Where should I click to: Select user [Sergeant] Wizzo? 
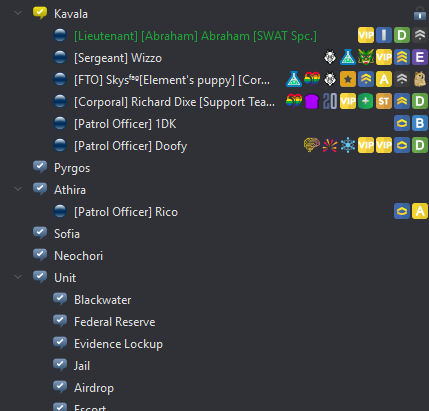click(118, 58)
